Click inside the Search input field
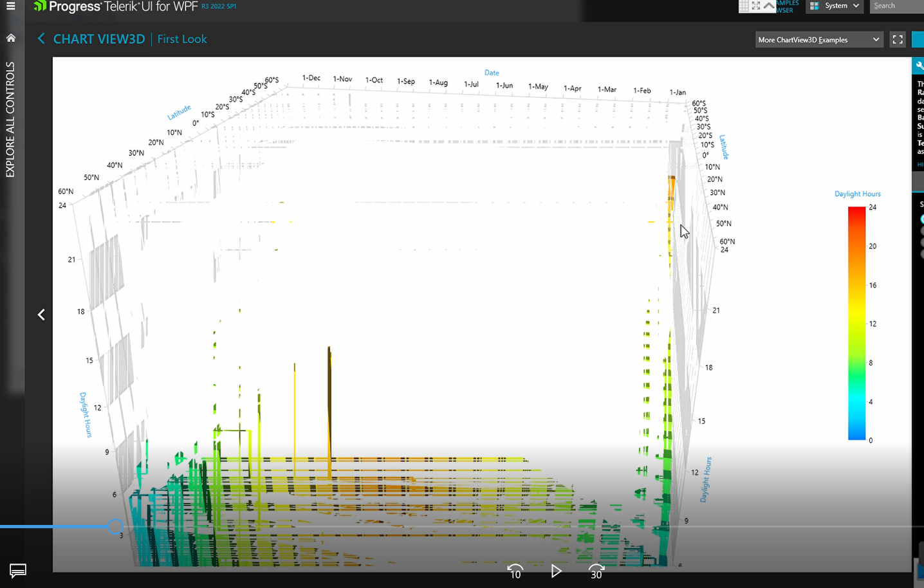This screenshot has width=924, height=588. 899,6
